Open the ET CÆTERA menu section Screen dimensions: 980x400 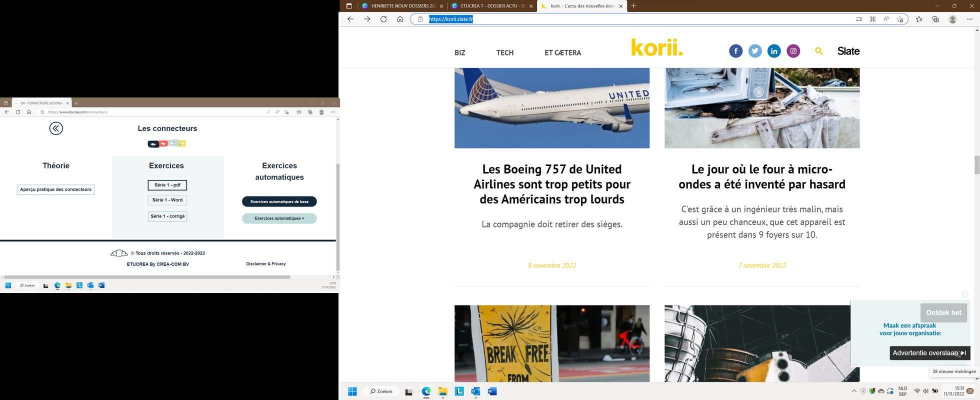[562, 52]
